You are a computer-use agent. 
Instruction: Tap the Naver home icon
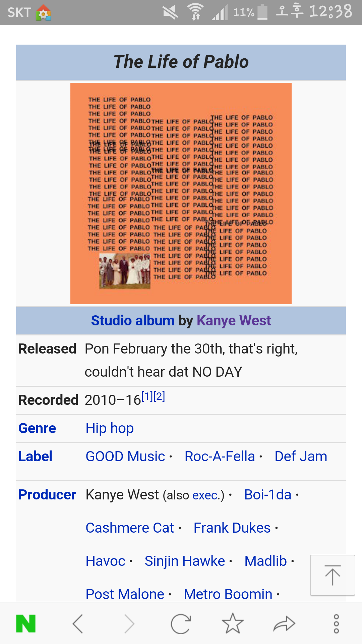26,624
